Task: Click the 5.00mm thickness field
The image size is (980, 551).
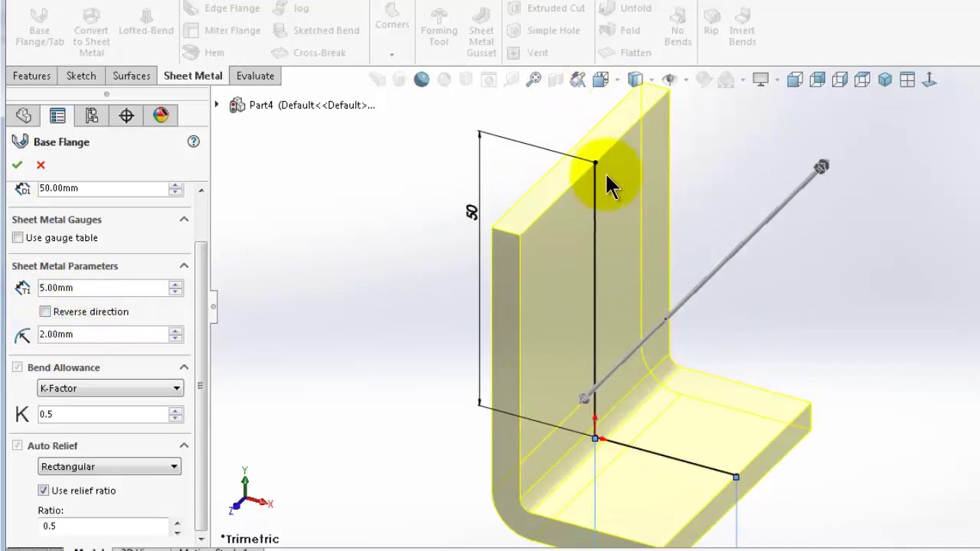Action: tap(103, 288)
